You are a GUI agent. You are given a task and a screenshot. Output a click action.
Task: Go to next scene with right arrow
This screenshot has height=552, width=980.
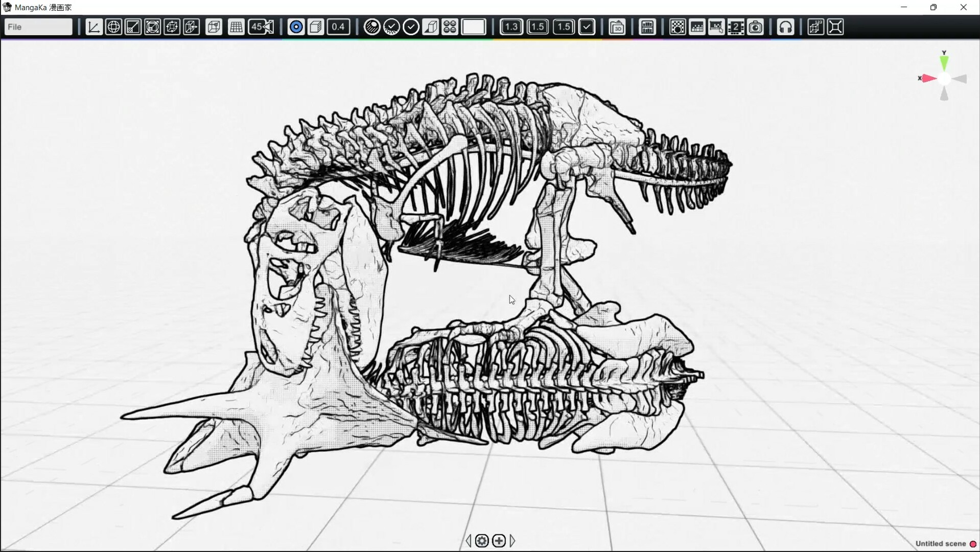click(512, 541)
